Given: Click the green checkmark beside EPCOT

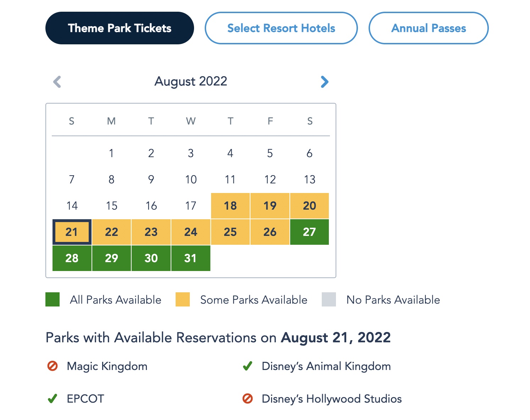Looking at the screenshot, I should 53,399.
